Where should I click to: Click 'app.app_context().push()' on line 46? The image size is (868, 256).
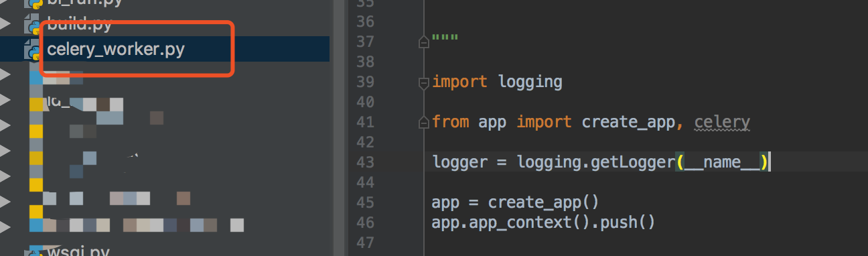click(x=543, y=222)
